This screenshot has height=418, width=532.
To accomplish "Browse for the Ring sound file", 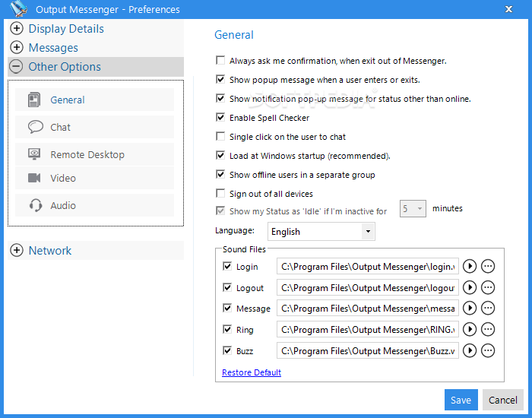I will 488,330.
